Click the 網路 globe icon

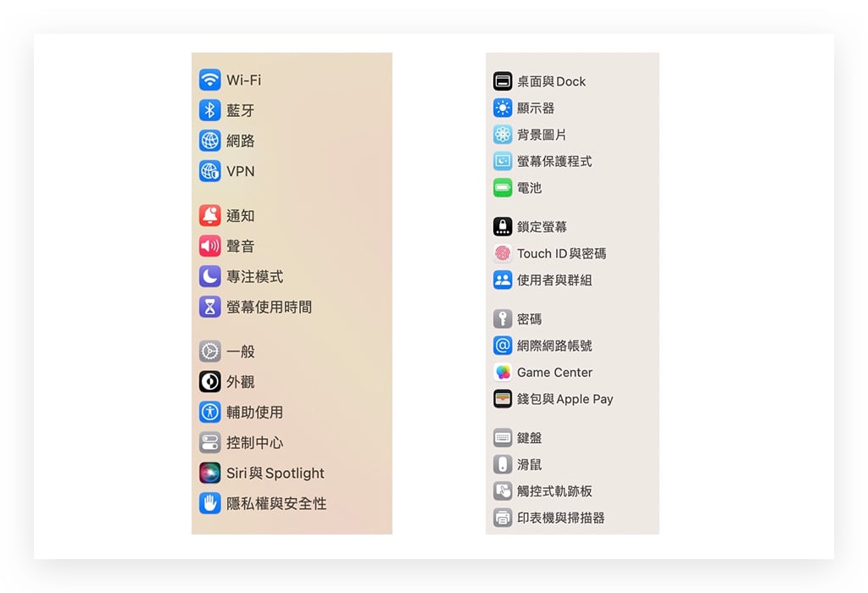tap(210, 141)
